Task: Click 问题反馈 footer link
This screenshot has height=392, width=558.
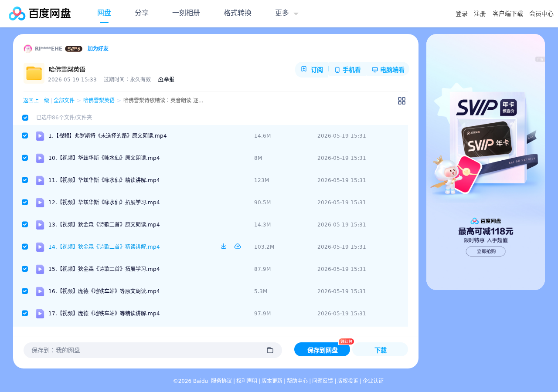Action: click(323, 381)
